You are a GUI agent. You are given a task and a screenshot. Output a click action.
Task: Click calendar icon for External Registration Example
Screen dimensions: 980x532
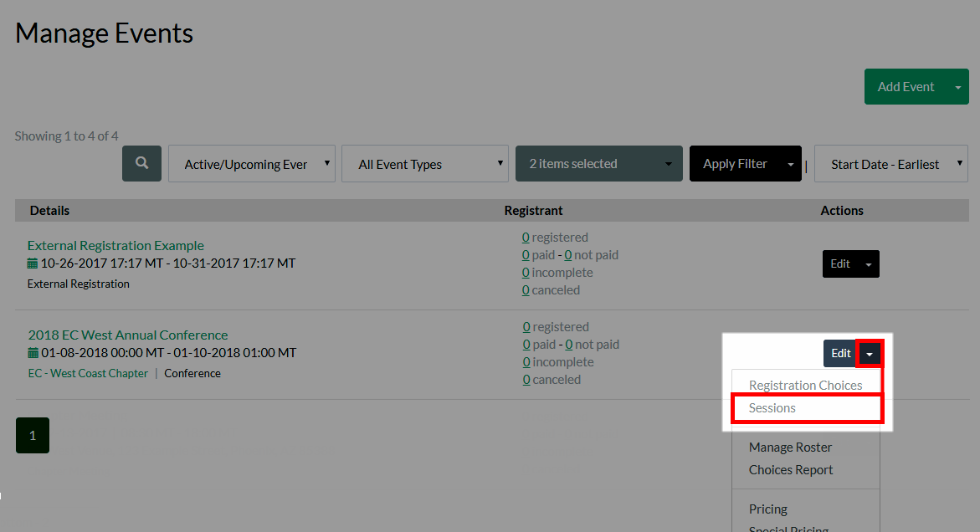(x=33, y=263)
